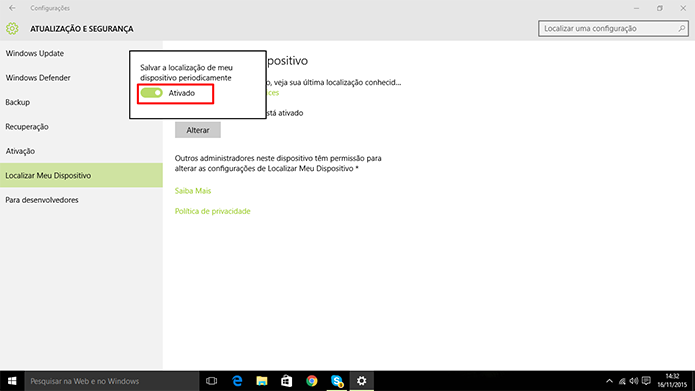Open the Windows Store taskbar icon
Viewport: 695px width, 391px height.
287,381
